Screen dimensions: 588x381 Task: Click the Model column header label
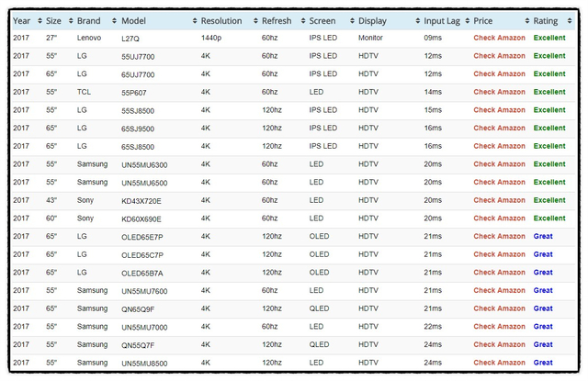point(133,21)
